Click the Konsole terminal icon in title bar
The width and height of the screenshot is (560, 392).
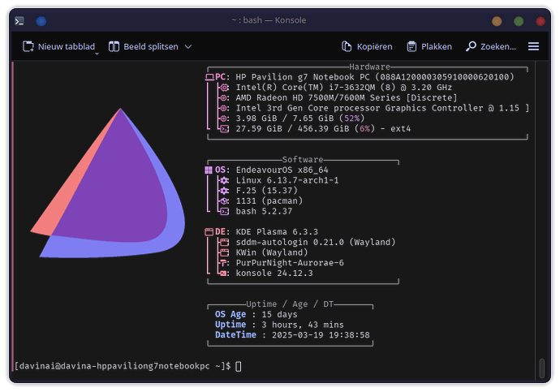click(x=19, y=21)
